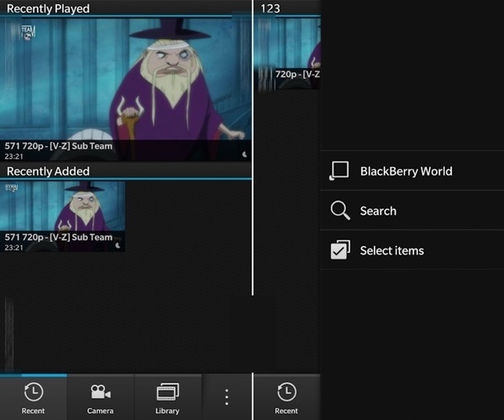504x420 pixels.
Task: Tap the Recent icon below the menu panel
Action: click(286, 392)
